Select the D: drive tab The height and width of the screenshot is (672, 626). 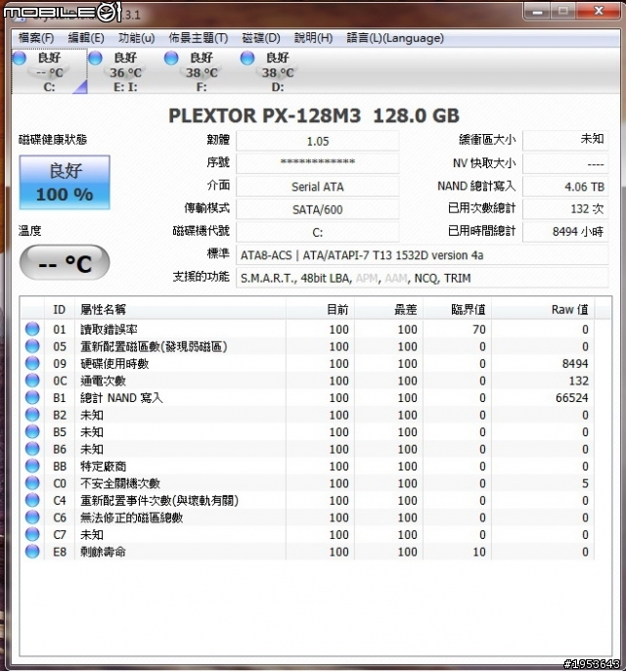click(x=278, y=71)
